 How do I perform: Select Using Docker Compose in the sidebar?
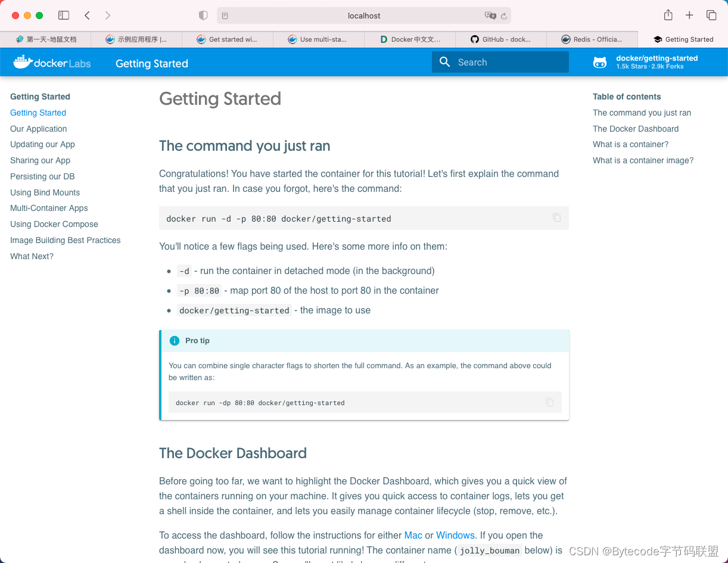[x=54, y=224]
